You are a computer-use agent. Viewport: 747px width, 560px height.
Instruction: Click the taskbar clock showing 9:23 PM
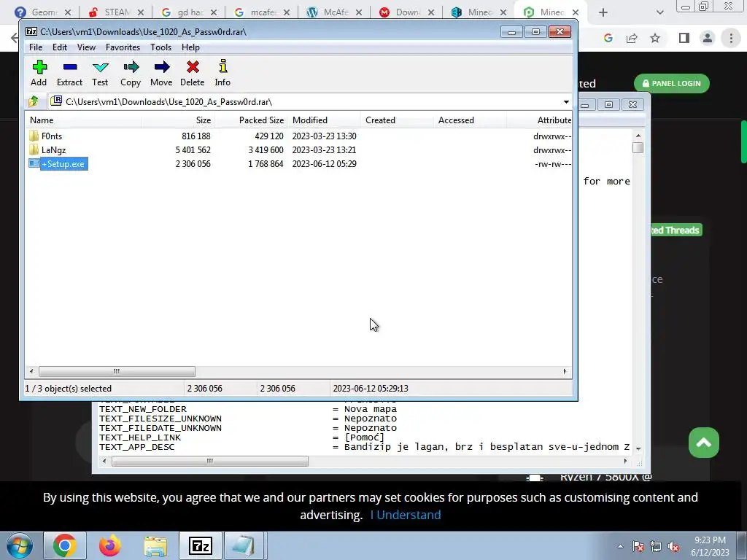(710, 546)
